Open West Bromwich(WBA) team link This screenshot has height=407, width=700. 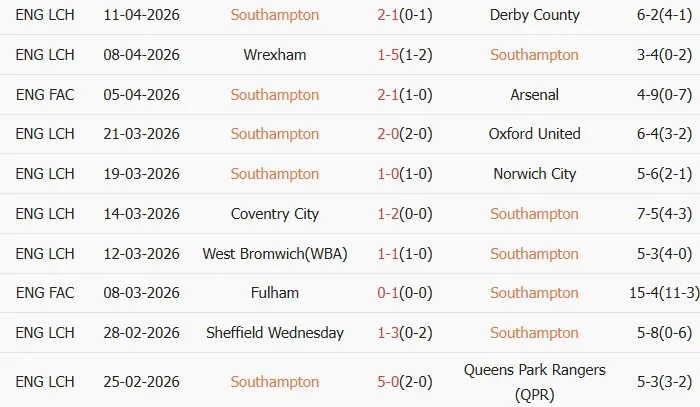point(275,254)
